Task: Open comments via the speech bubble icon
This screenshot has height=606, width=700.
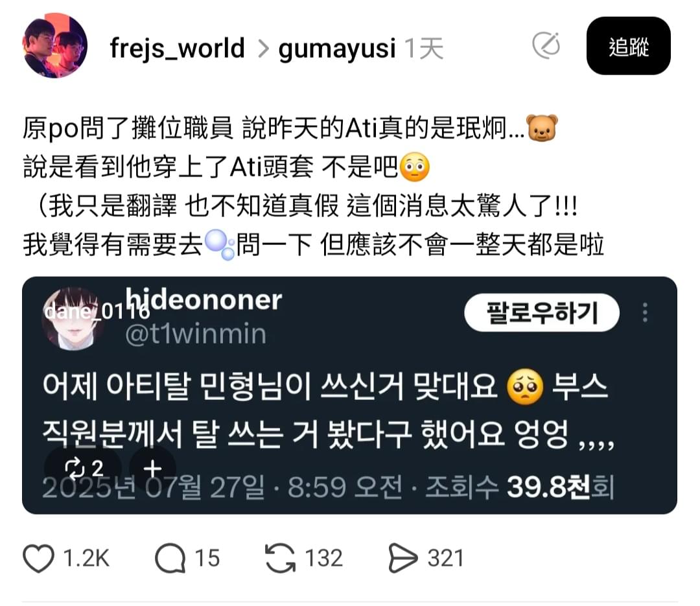Action: [170, 558]
